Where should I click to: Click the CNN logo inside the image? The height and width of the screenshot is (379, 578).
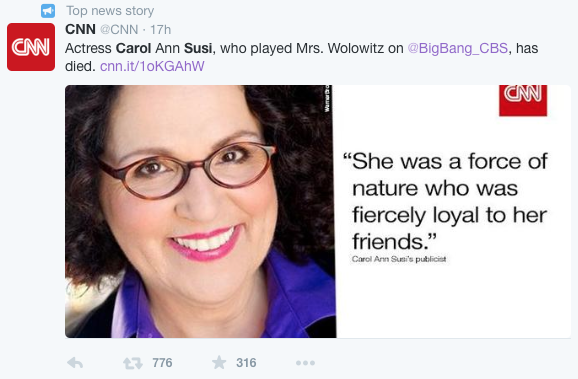[x=523, y=100]
